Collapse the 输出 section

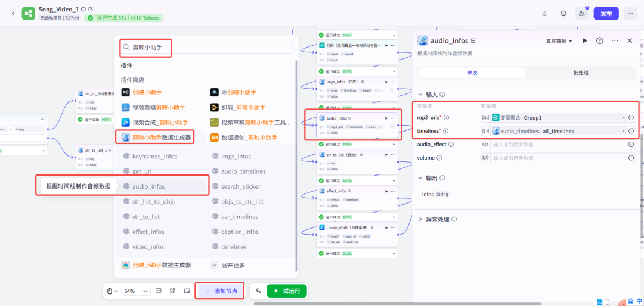click(x=420, y=178)
